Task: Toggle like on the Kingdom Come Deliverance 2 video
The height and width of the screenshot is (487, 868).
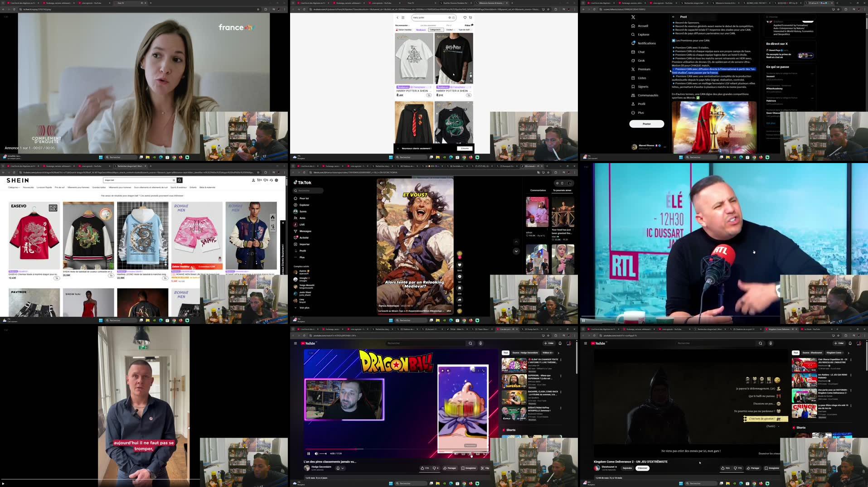Action: 724,468
